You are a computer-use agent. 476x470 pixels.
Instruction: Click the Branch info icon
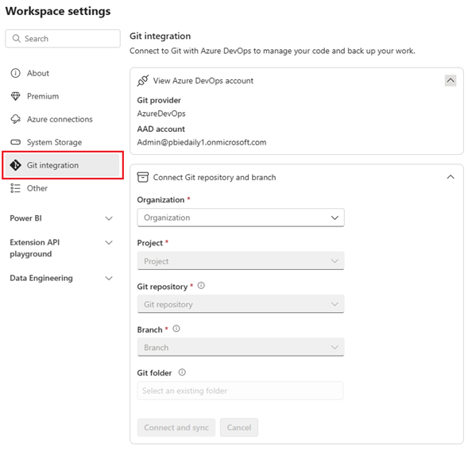176,329
